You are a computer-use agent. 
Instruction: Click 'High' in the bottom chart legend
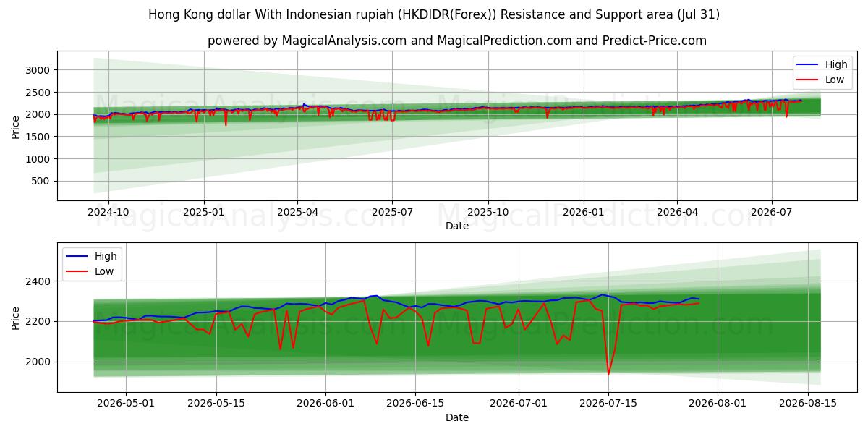pos(106,256)
